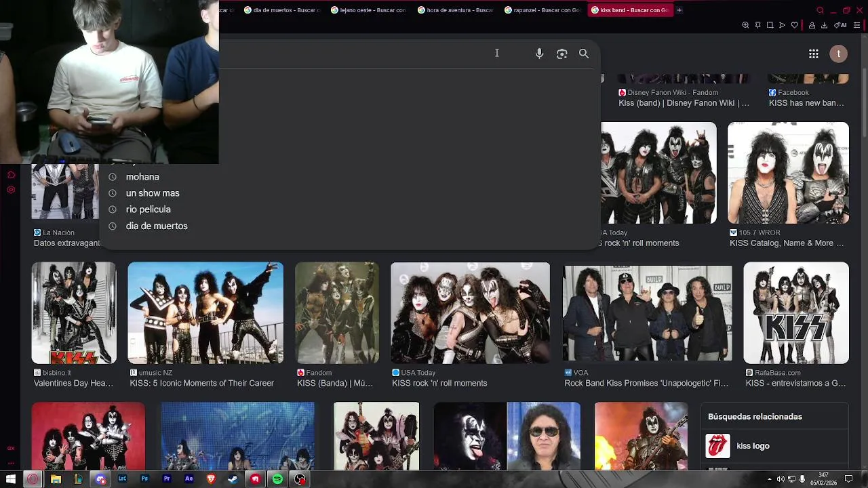Open OBS Studio from the taskbar
Screen dimensions: 868x488
pyautogui.click(x=300, y=479)
